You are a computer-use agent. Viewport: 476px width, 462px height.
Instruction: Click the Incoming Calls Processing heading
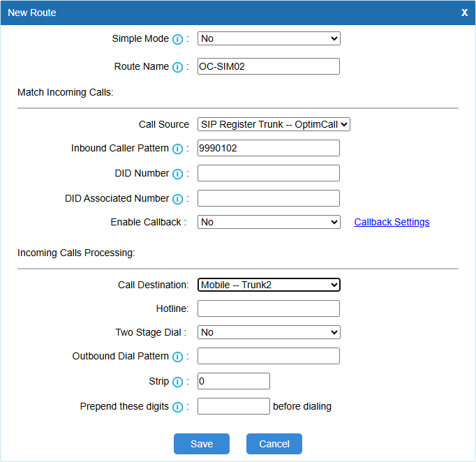[x=76, y=253]
